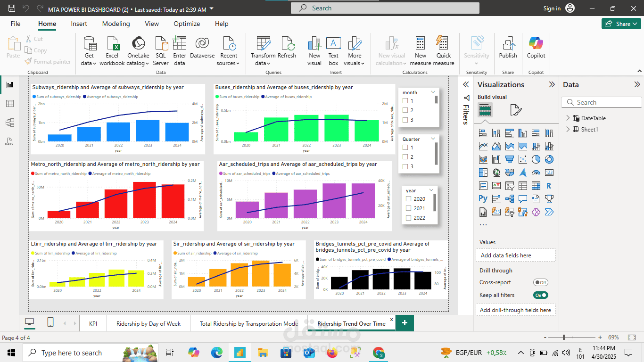Screen dimensions: 644x362
Task: Select the Clustered column chart visual
Action: (x=522, y=133)
